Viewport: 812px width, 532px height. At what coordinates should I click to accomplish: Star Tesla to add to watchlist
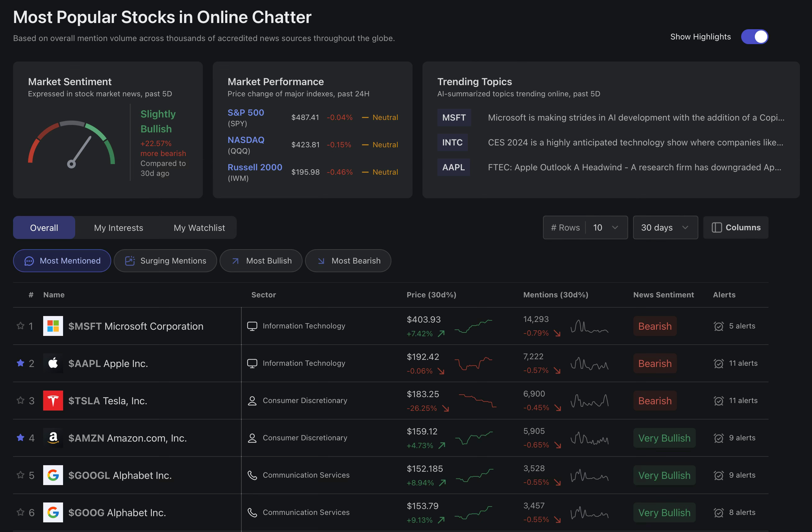click(x=21, y=400)
